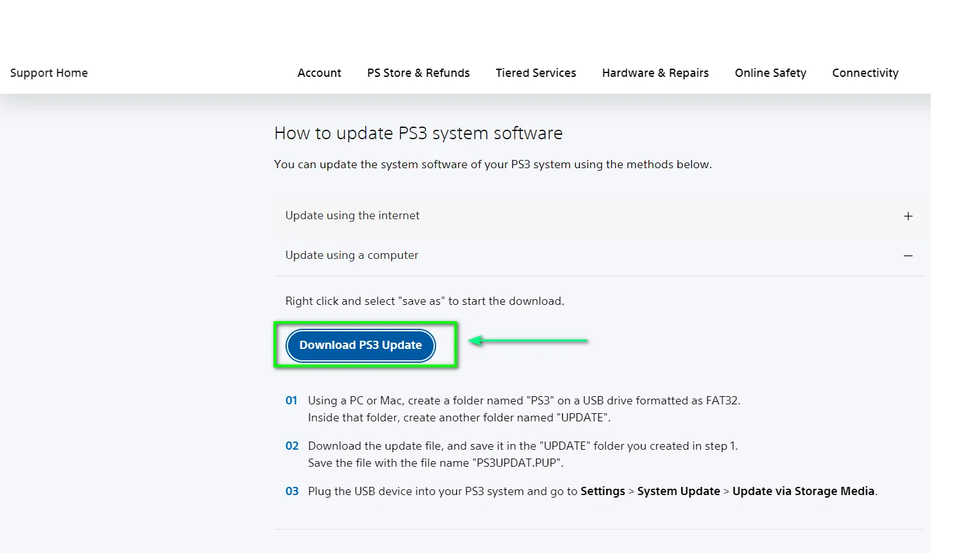Click the Download PS3 Update button
The height and width of the screenshot is (553, 980).
360,345
